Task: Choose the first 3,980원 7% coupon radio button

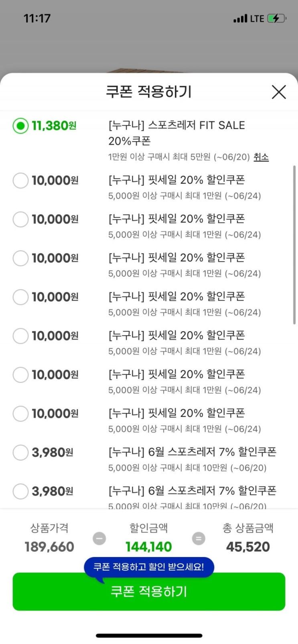Action: click(20, 453)
